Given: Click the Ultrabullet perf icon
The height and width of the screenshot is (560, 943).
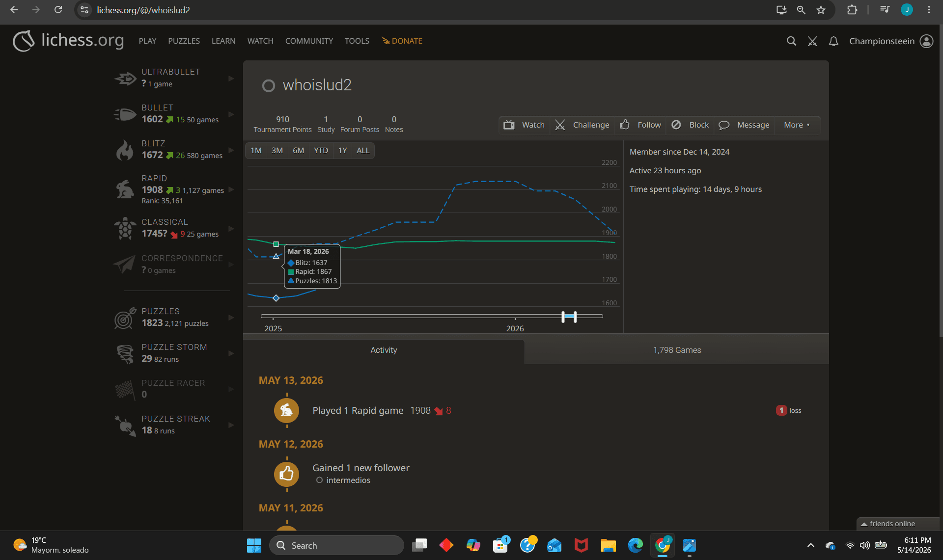Looking at the screenshot, I should (x=125, y=78).
